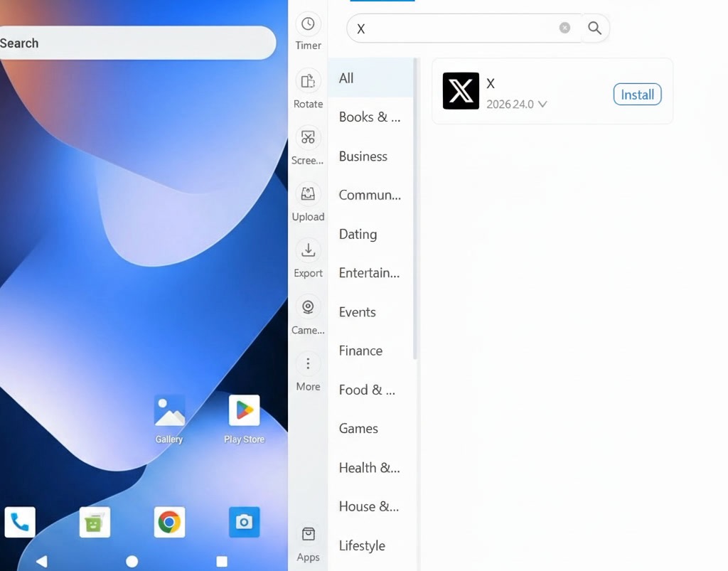Select the House &... category
728x571 pixels.
(370, 506)
